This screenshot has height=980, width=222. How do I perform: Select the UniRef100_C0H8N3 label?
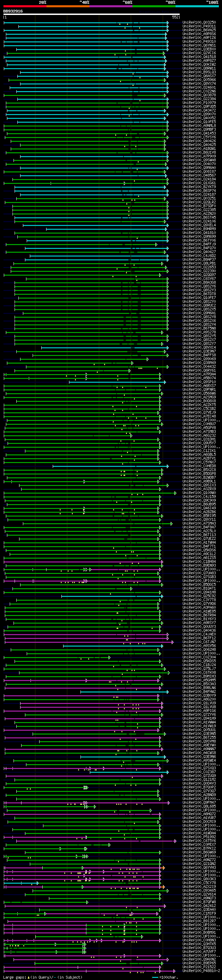coord(199,940)
